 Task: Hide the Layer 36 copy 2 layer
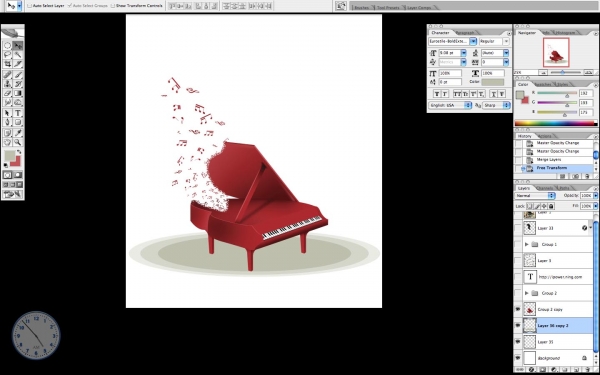518,325
